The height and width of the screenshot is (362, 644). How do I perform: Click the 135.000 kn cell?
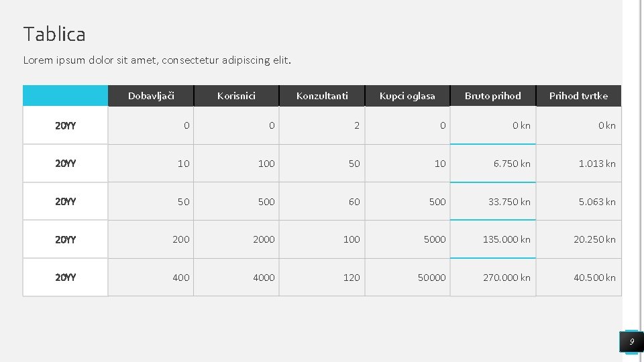coord(506,239)
